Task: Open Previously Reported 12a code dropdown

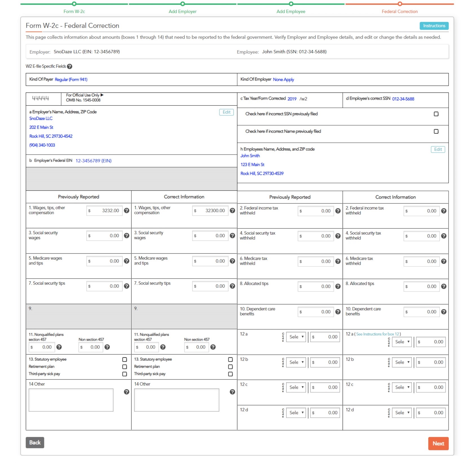Action: point(296,337)
